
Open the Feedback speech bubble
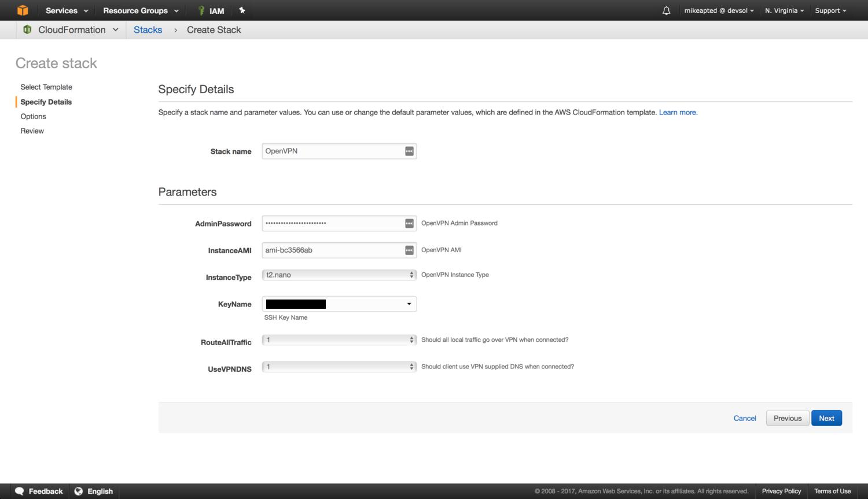pos(20,491)
